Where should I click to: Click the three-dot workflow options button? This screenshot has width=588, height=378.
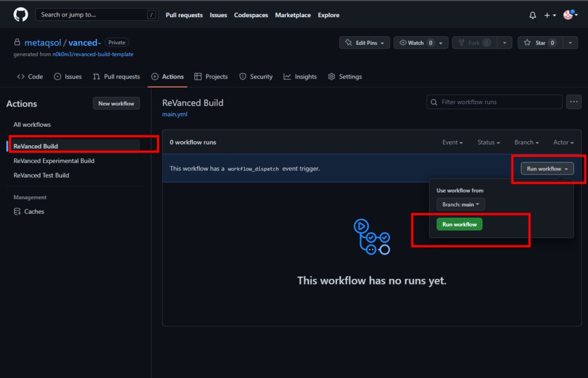click(x=574, y=102)
